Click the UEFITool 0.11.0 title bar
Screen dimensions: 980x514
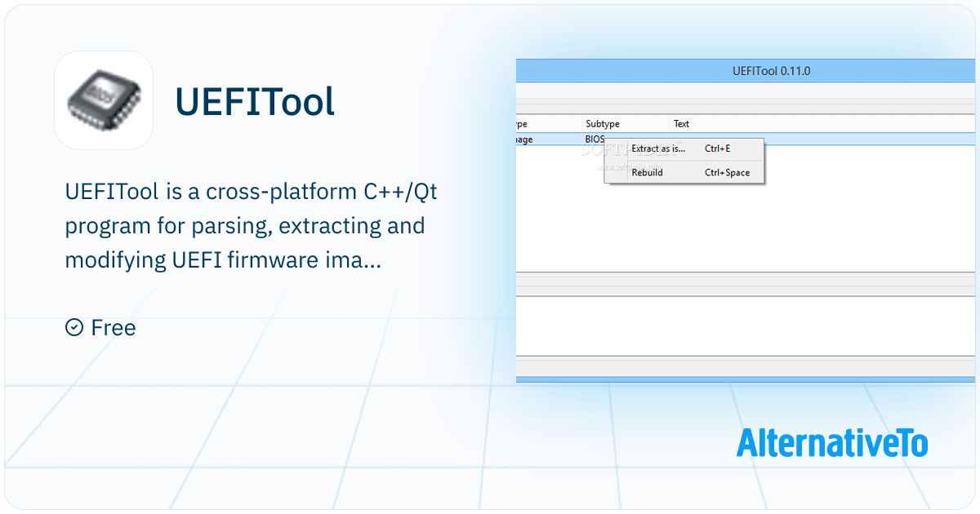click(746, 71)
